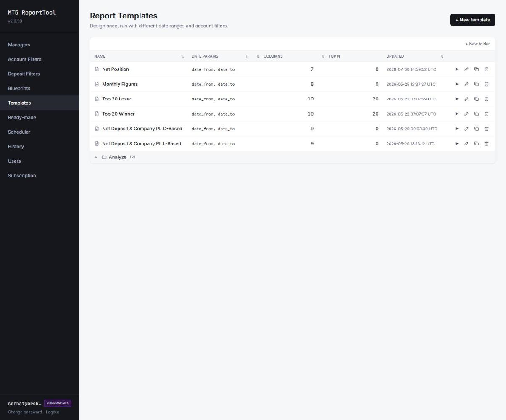
Task: Delete the Monthly Figures template
Action: (x=487, y=84)
